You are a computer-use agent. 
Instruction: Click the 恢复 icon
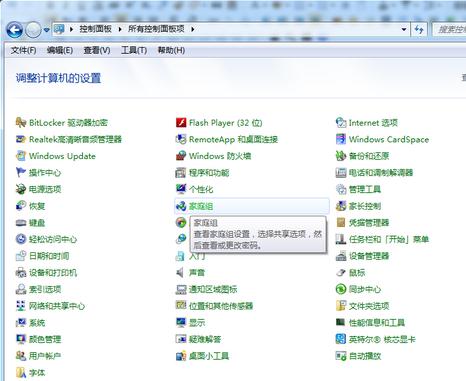[21, 206]
